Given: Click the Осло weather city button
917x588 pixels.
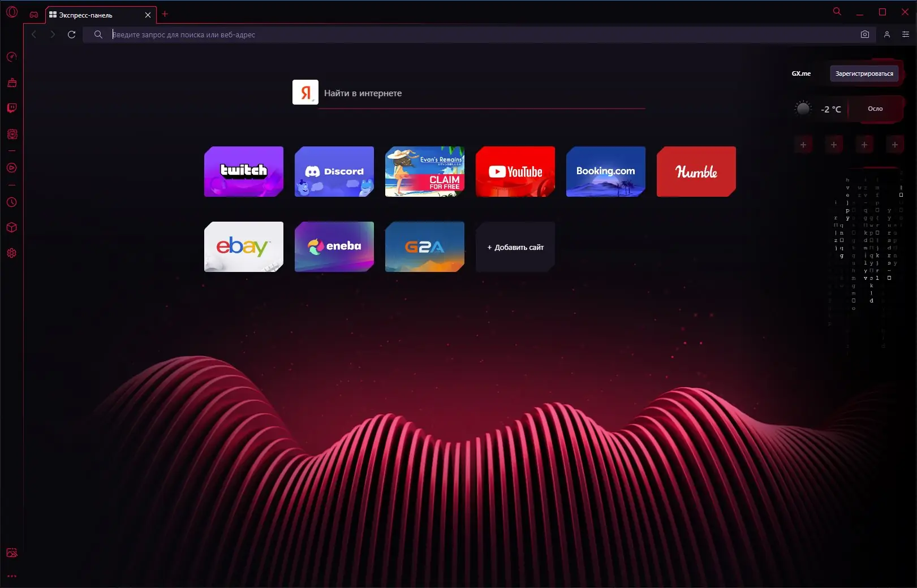Looking at the screenshot, I should (x=875, y=109).
